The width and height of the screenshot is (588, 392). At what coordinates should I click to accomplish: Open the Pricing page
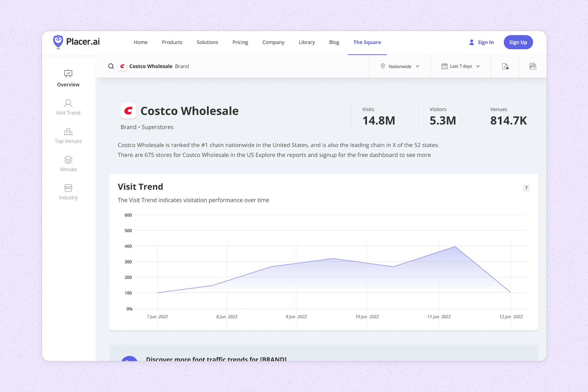tap(240, 42)
